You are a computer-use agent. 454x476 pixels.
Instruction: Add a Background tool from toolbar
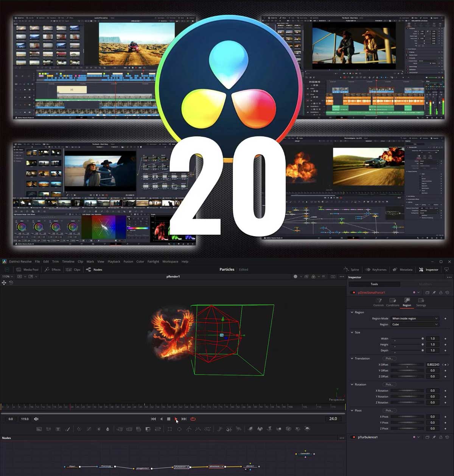click(39, 429)
